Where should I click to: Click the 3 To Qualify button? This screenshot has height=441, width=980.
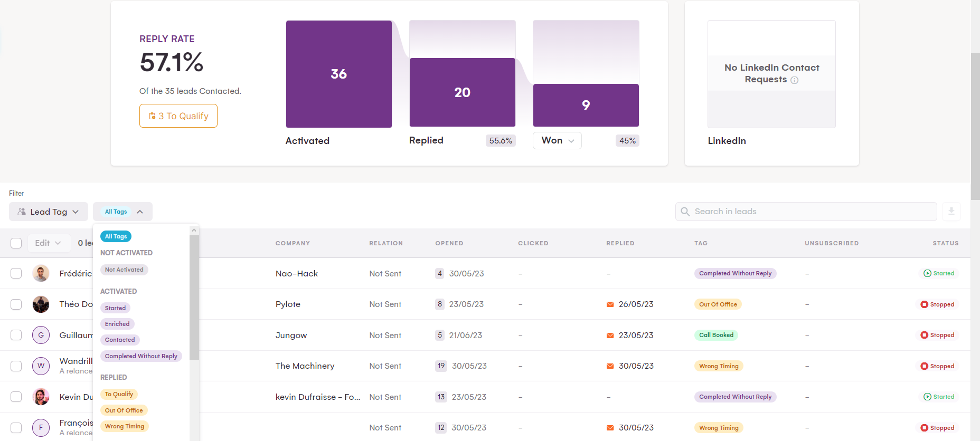(x=178, y=116)
